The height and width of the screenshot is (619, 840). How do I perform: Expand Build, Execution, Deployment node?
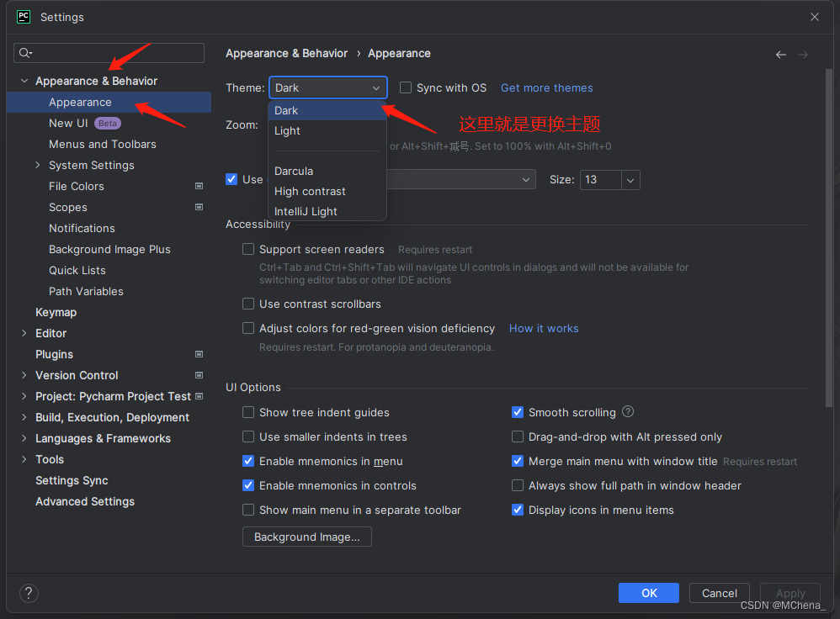tap(24, 417)
